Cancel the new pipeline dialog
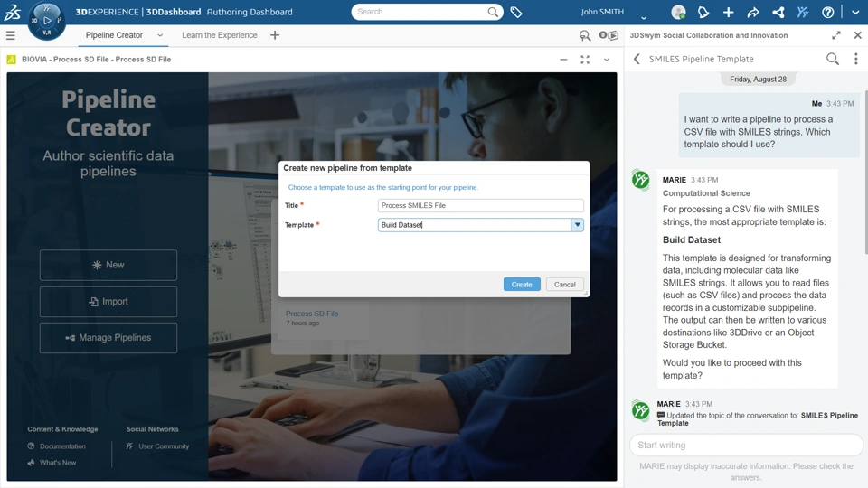 (564, 285)
